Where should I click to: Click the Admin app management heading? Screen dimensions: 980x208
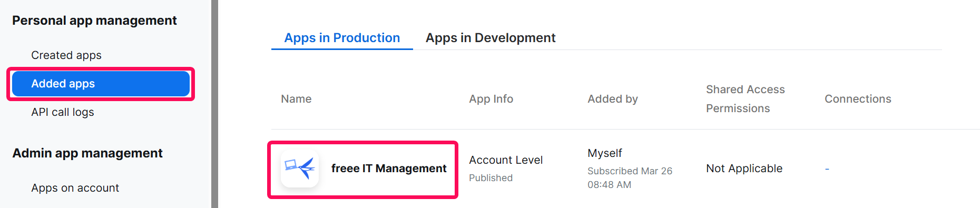click(87, 153)
